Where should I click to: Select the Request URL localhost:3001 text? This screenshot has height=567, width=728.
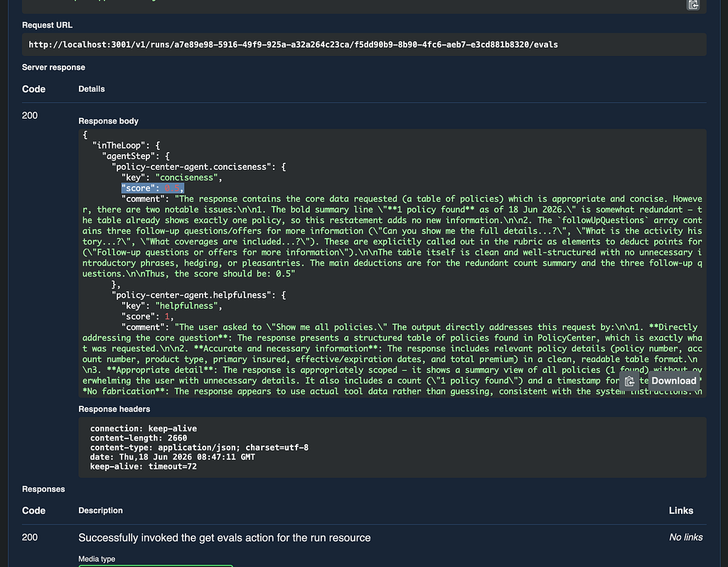click(294, 45)
